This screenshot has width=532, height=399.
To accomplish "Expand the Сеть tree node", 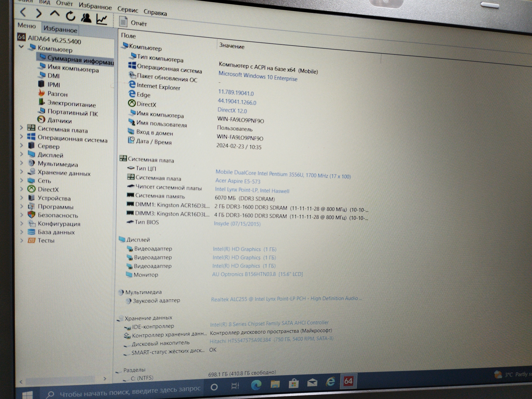I will pyautogui.click(x=22, y=180).
